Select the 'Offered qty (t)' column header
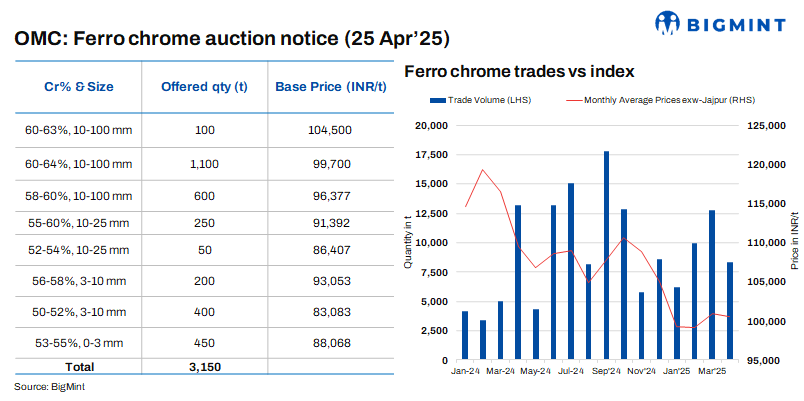Screen dimensions: 804x401 (x=204, y=86)
